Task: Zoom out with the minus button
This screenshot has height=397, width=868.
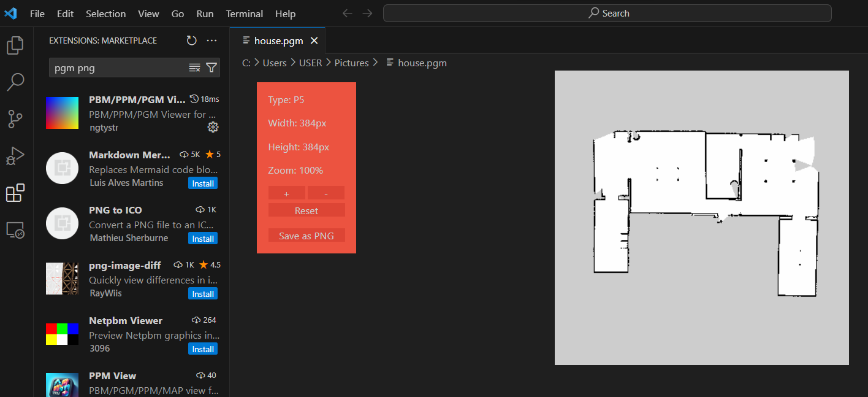Action: tap(326, 193)
